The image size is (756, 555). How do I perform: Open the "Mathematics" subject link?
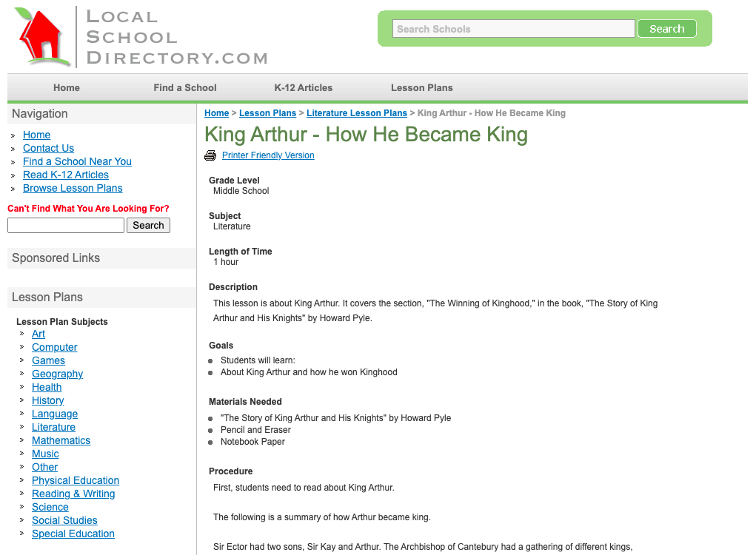pos(61,440)
